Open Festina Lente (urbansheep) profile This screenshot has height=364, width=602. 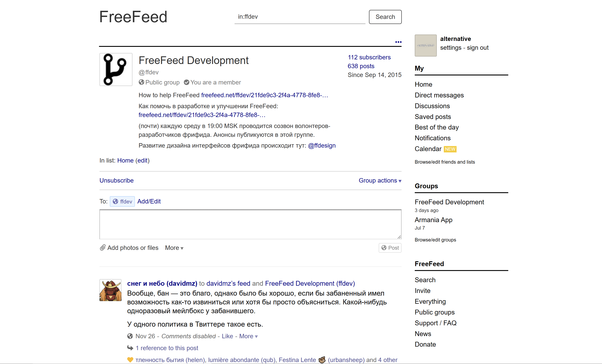321,360
